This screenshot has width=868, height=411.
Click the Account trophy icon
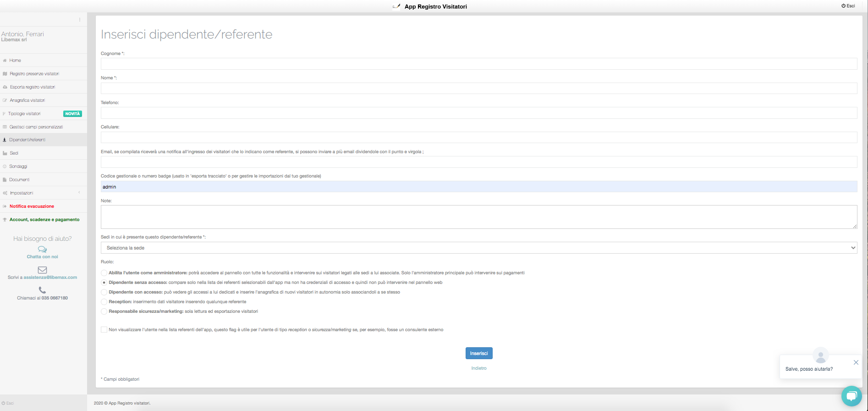[5, 220]
